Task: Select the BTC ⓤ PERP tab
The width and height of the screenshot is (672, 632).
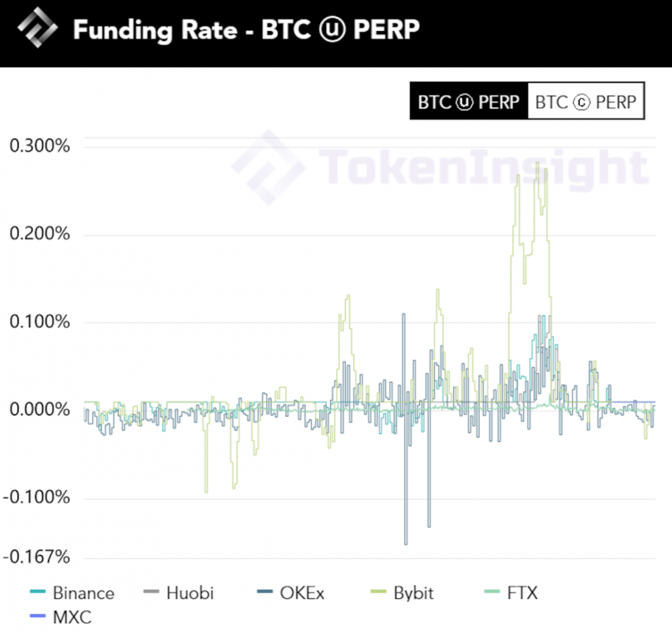Action: click(469, 102)
